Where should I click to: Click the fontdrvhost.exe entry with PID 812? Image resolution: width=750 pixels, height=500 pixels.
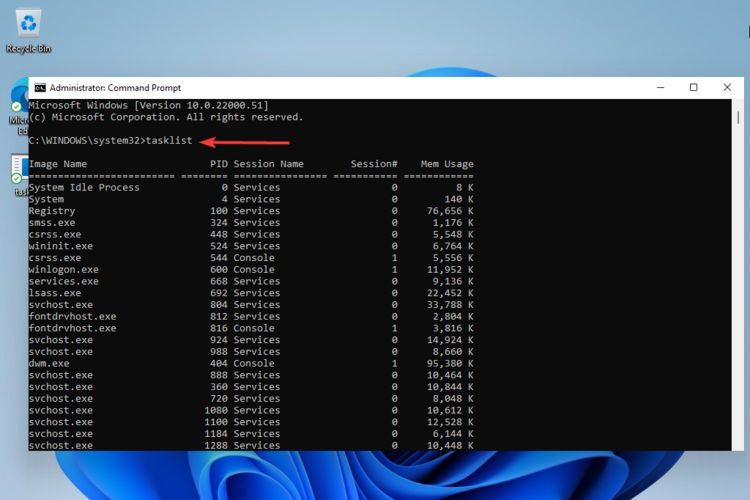point(72,317)
